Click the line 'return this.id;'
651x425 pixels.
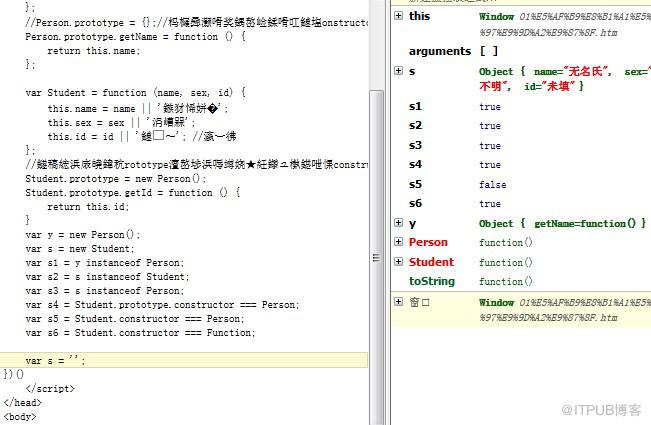point(88,207)
